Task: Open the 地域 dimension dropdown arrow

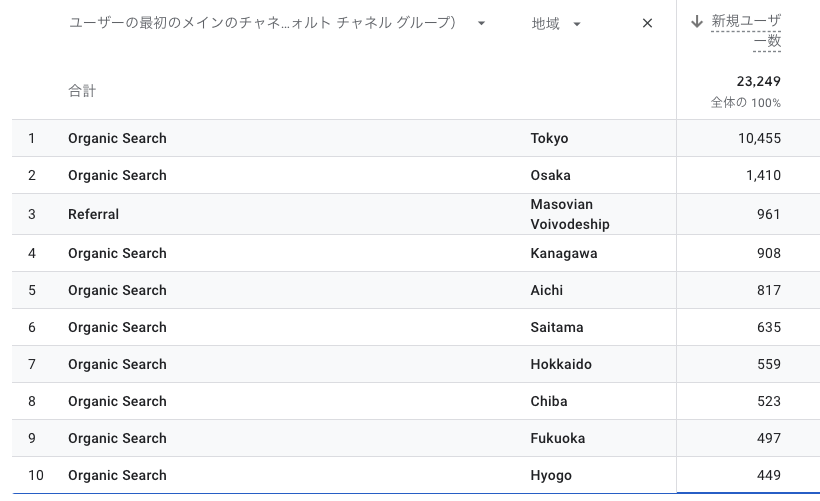Action: click(577, 24)
